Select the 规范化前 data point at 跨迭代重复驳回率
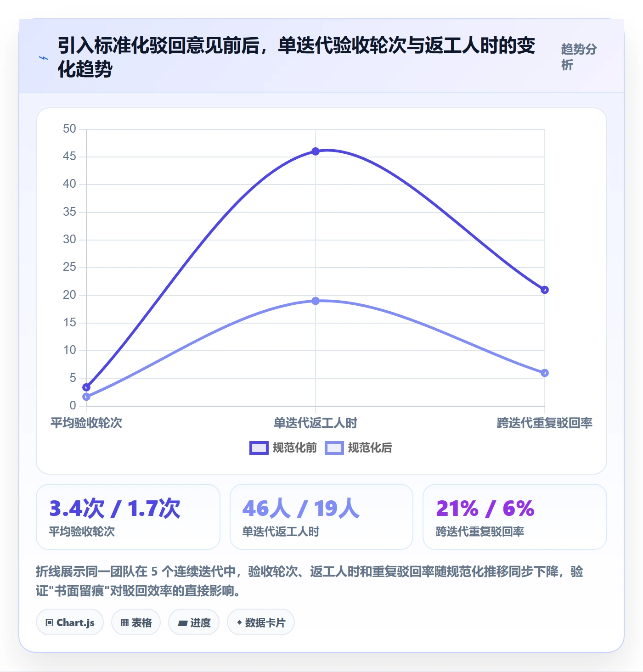643x672 pixels. click(545, 290)
